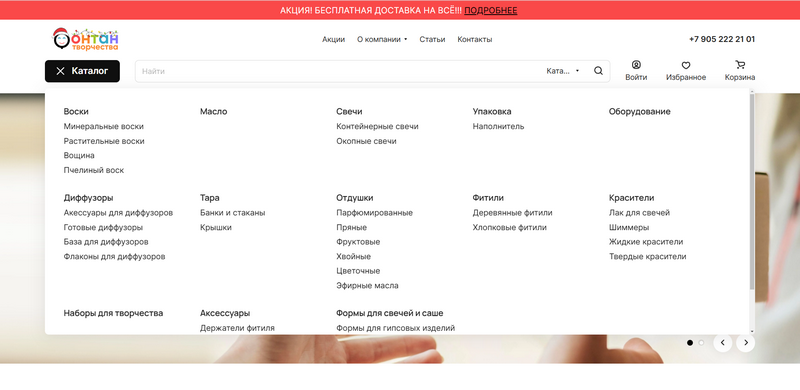800x390 pixels.
Task: Click the catalog panel scrollbar
Action: coord(752,192)
